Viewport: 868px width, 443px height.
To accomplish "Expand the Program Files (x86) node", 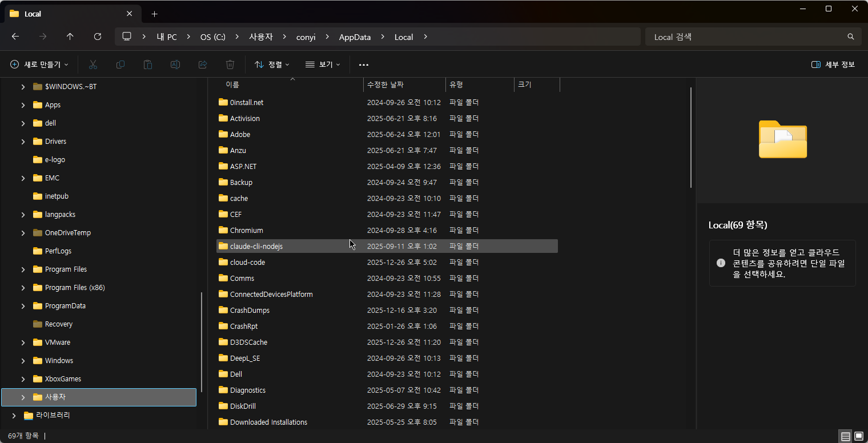I will (x=23, y=288).
